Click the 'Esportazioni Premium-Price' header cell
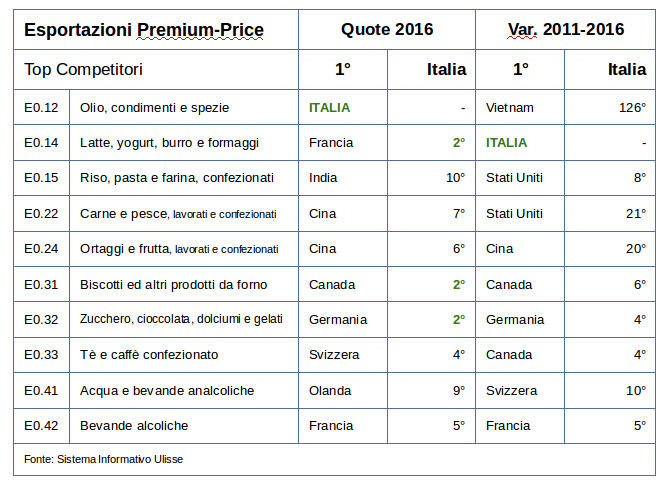 click(156, 29)
